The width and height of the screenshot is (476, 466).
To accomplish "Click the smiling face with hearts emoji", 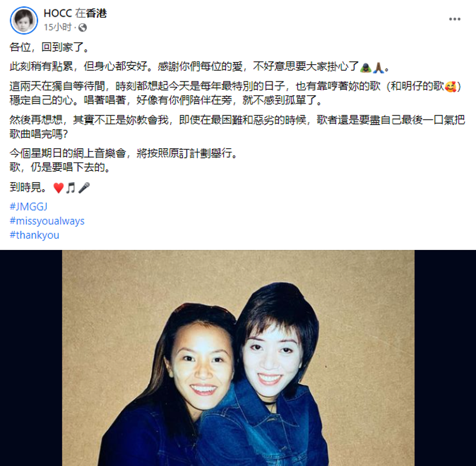I will pos(450,87).
